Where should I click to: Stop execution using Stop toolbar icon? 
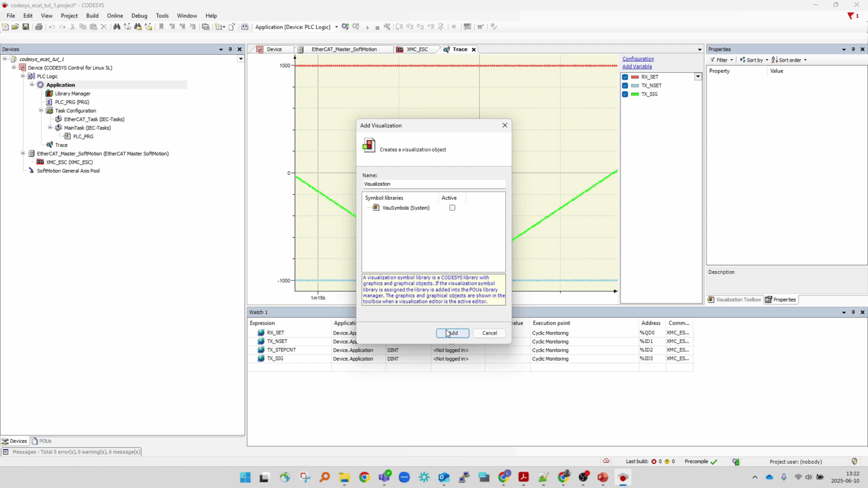click(377, 27)
